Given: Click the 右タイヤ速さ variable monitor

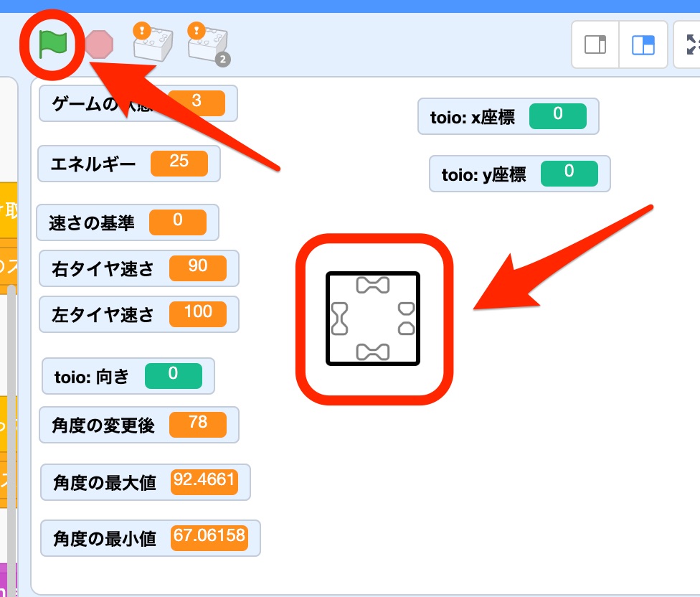Looking at the screenshot, I should tap(139, 268).
